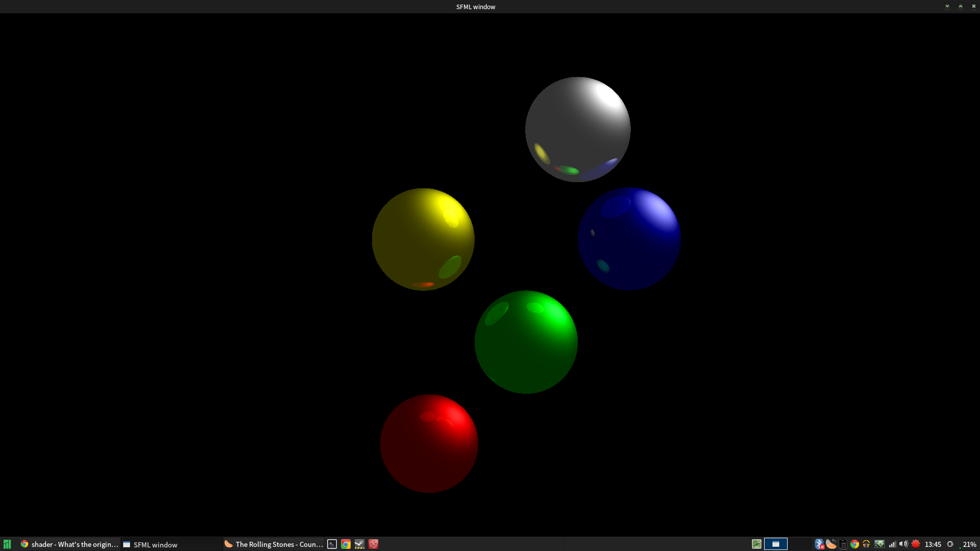Click the 13:45 clock

click(x=933, y=544)
